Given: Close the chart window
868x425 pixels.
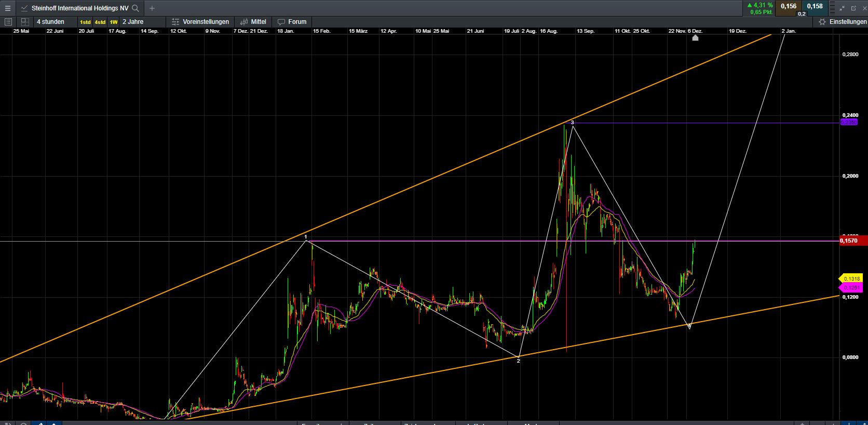Looking at the screenshot, I should click(x=864, y=8).
